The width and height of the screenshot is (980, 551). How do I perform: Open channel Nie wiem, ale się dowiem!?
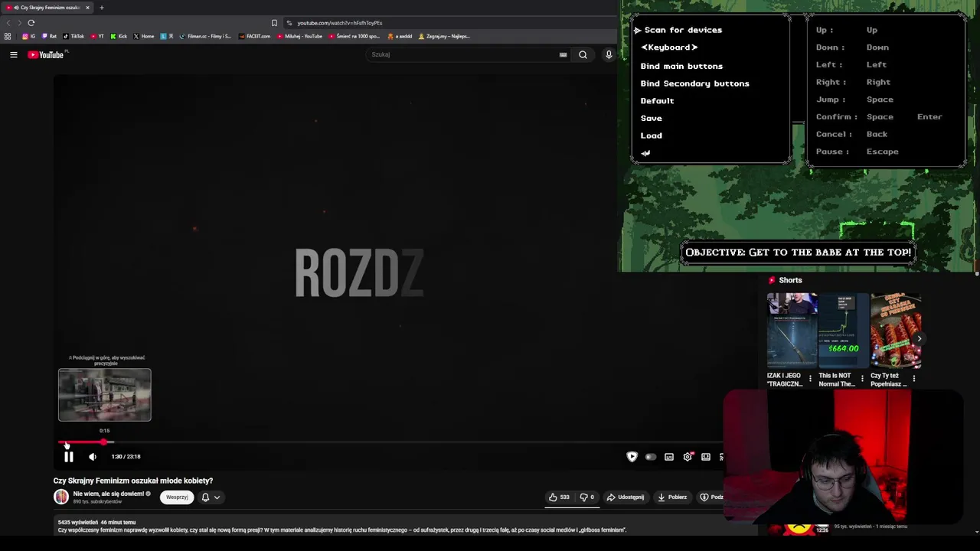pos(108,494)
